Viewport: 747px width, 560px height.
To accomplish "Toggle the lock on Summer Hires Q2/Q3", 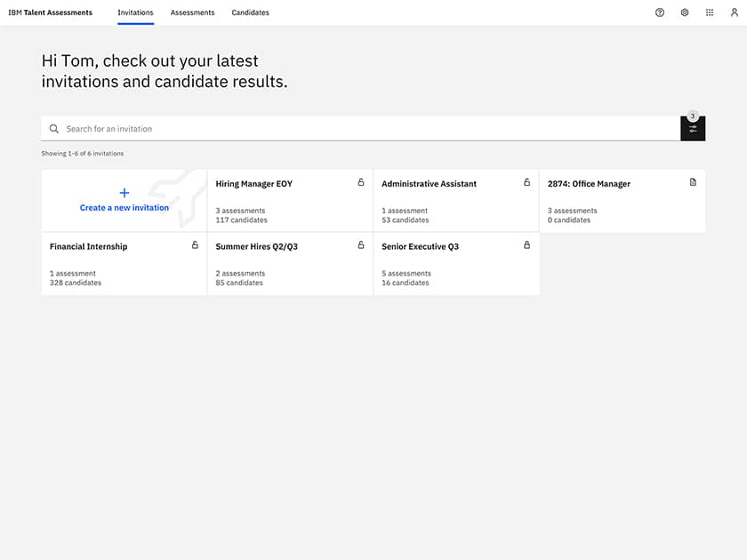I will click(x=360, y=244).
